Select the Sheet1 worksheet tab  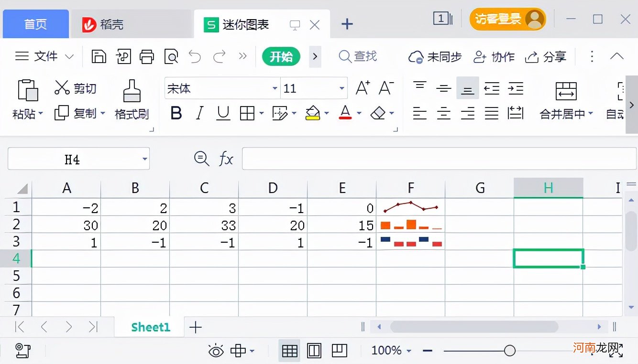[151, 327]
